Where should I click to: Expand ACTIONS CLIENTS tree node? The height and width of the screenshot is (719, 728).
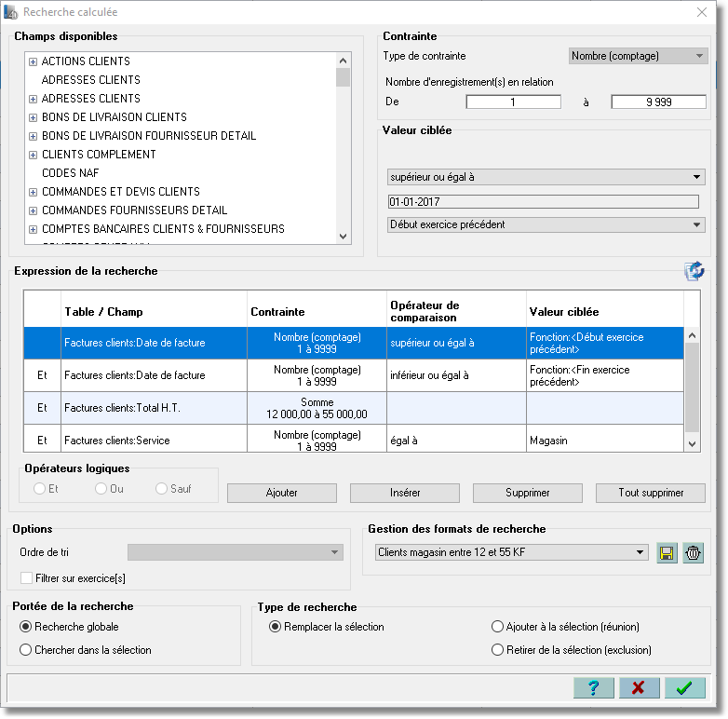tap(33, 61)
